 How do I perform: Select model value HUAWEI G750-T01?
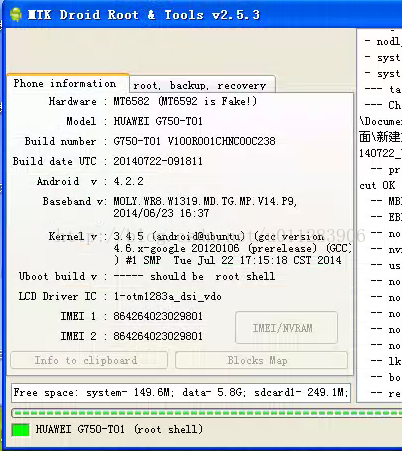point(158,121)
